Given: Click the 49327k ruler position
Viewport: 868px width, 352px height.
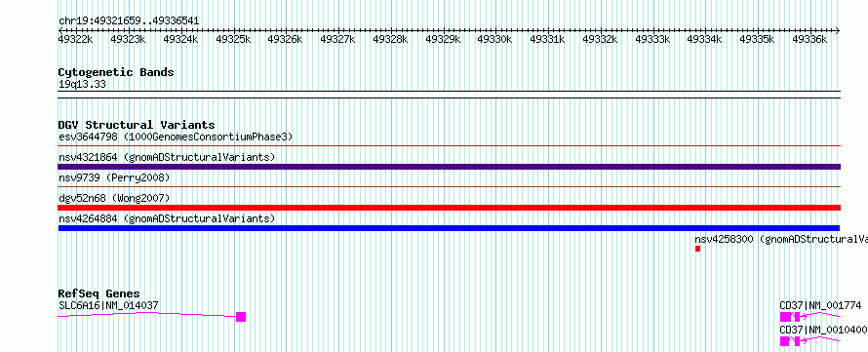Looking at the screenshot, I should pyautogui.click(x=337, y=39).
